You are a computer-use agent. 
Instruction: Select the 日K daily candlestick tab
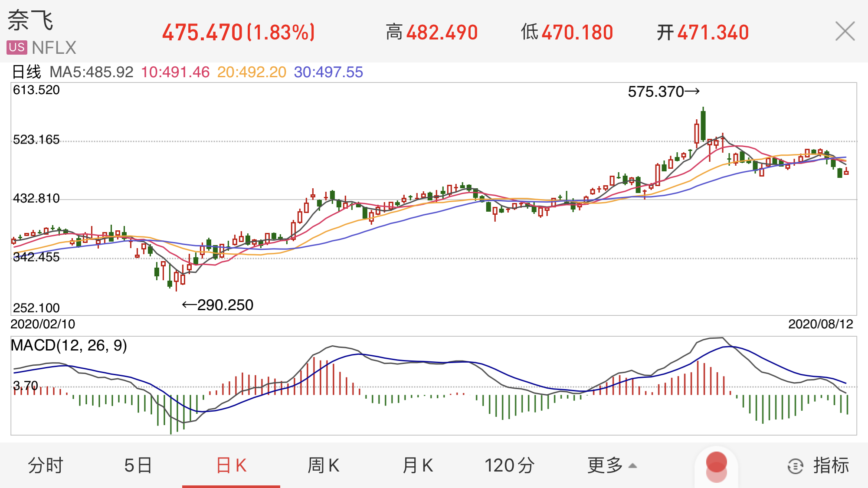pyautogui.click(x=231, y=465)
